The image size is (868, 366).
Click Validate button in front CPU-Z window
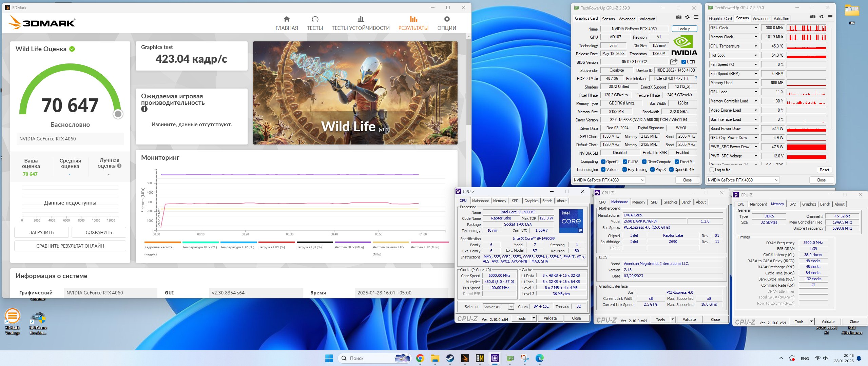[x=550, y=318]
